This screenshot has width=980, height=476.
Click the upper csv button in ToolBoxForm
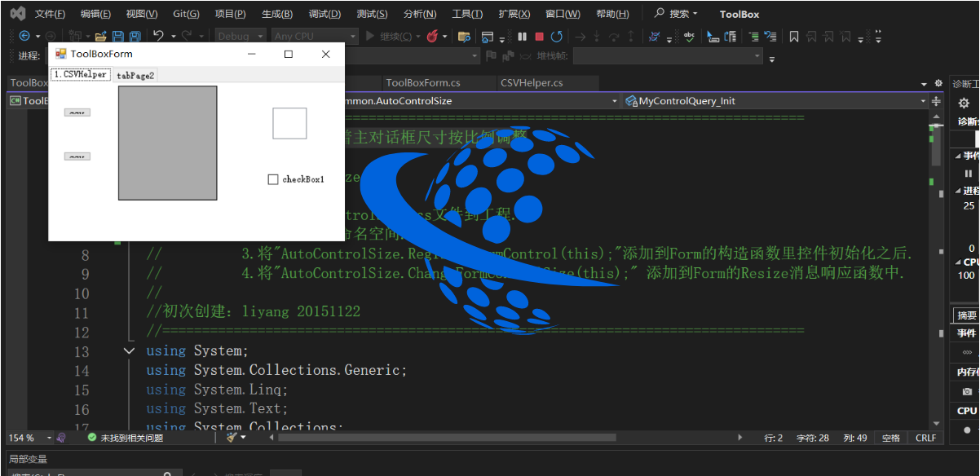point(77,112)
